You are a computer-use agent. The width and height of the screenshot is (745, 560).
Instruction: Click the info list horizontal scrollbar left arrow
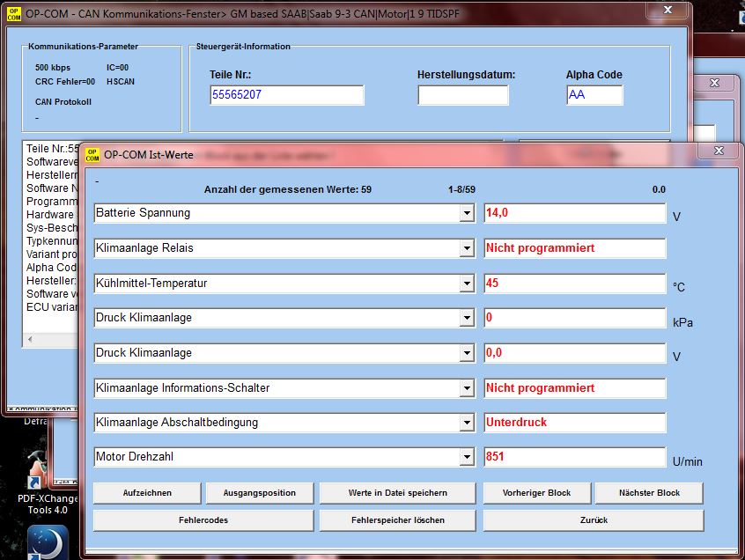click(x=30, y=339)
